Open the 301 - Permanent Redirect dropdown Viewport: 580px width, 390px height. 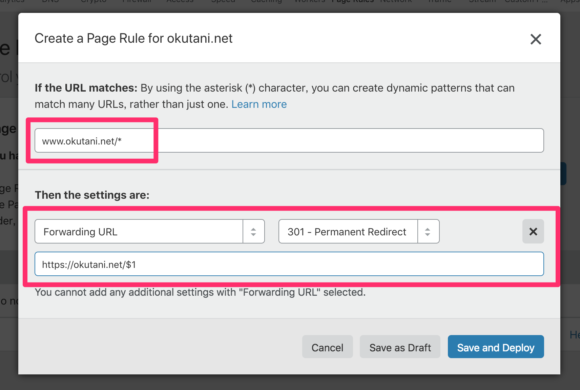click(x=359, y=232)
